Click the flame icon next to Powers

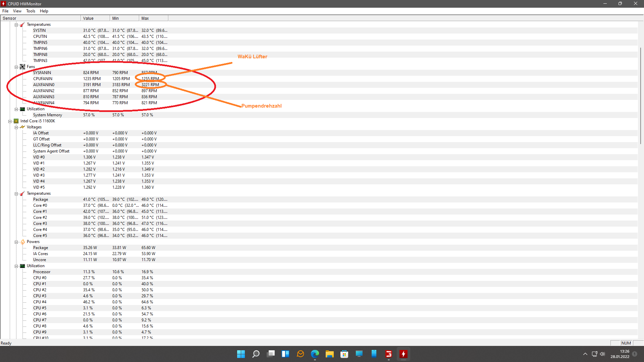coord(22,242)
